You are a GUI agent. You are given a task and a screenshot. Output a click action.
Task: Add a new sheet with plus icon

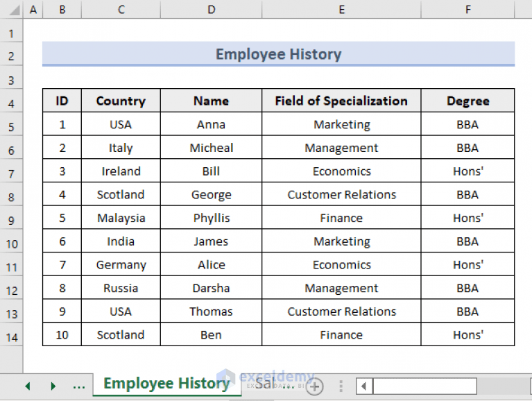(x=314, y=386)
